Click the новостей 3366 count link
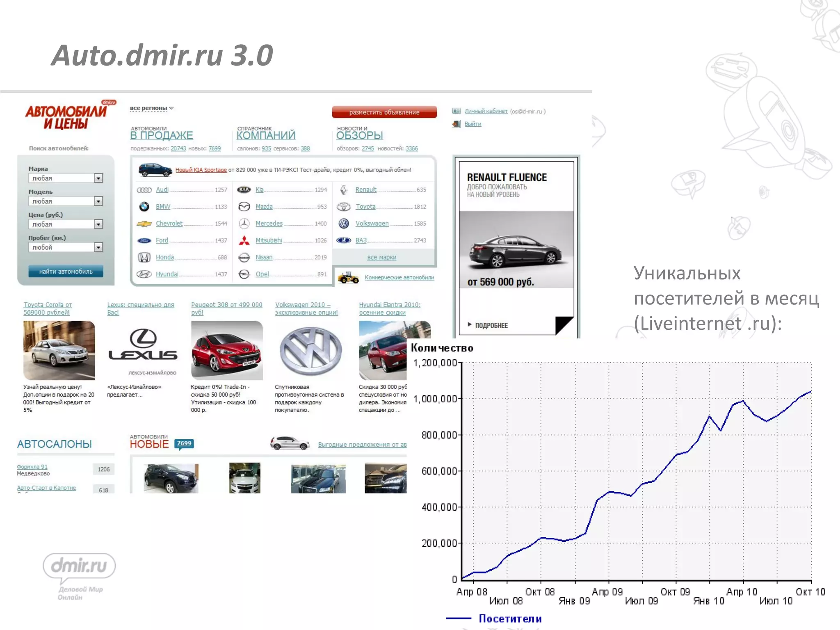This screenshot has height=630, width=840. tap(412, 148)
